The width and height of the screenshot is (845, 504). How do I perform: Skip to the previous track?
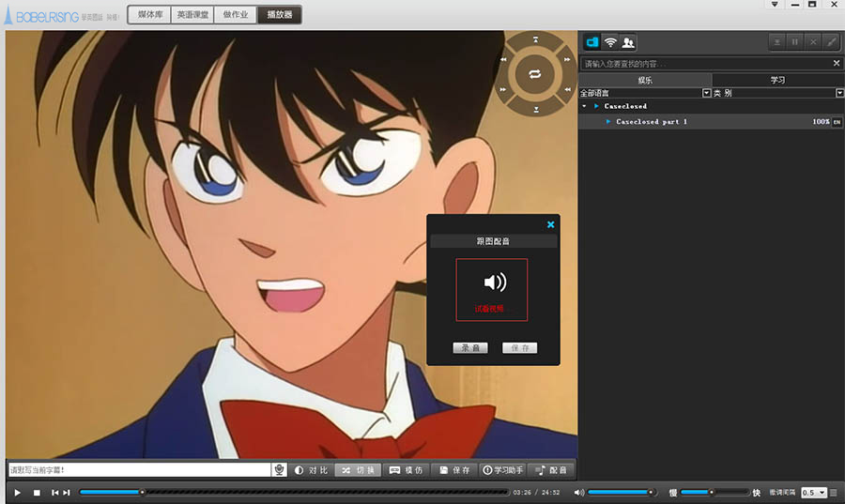tap(54, 492)
